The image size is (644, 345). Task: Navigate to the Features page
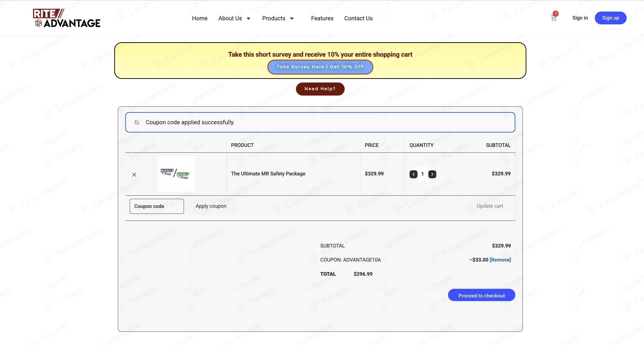point(322,18)
